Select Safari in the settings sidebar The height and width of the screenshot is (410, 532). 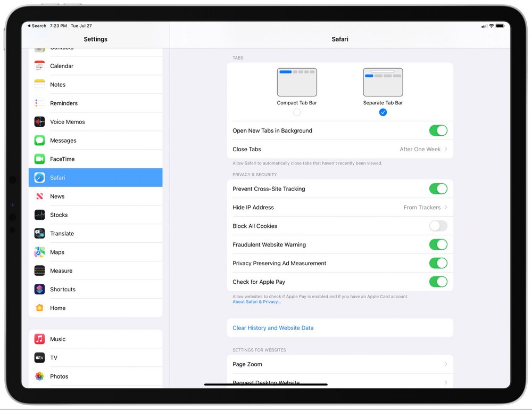96,178
